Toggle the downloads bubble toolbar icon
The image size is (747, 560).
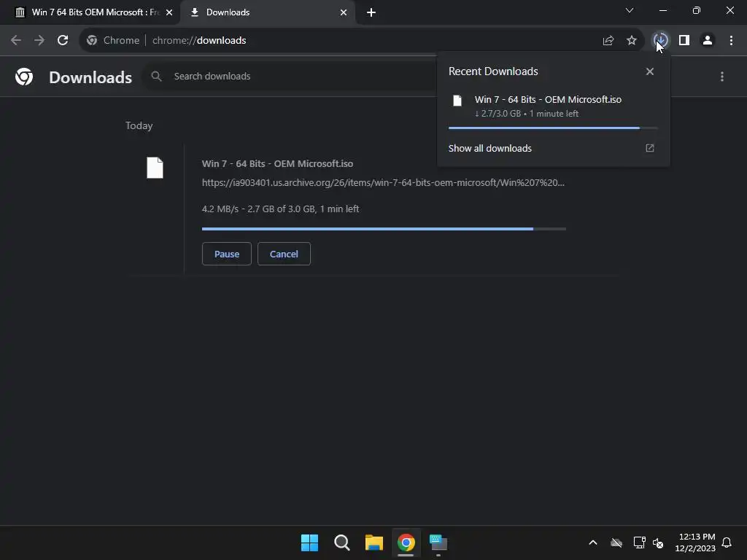pos(660,41)
